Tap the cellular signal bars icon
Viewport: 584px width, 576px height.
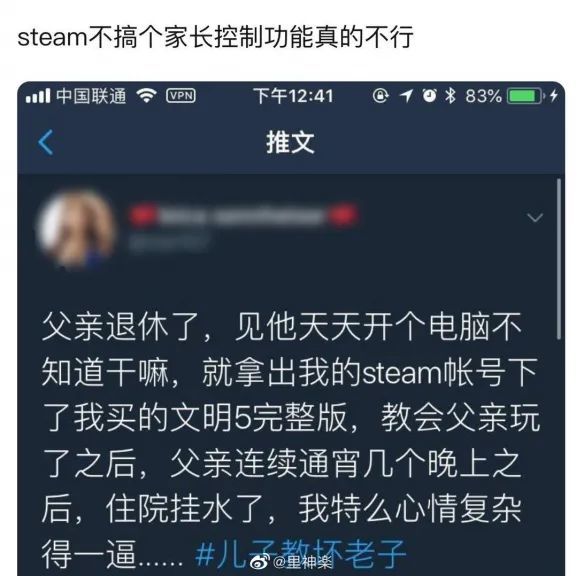[x=38, y=96]
